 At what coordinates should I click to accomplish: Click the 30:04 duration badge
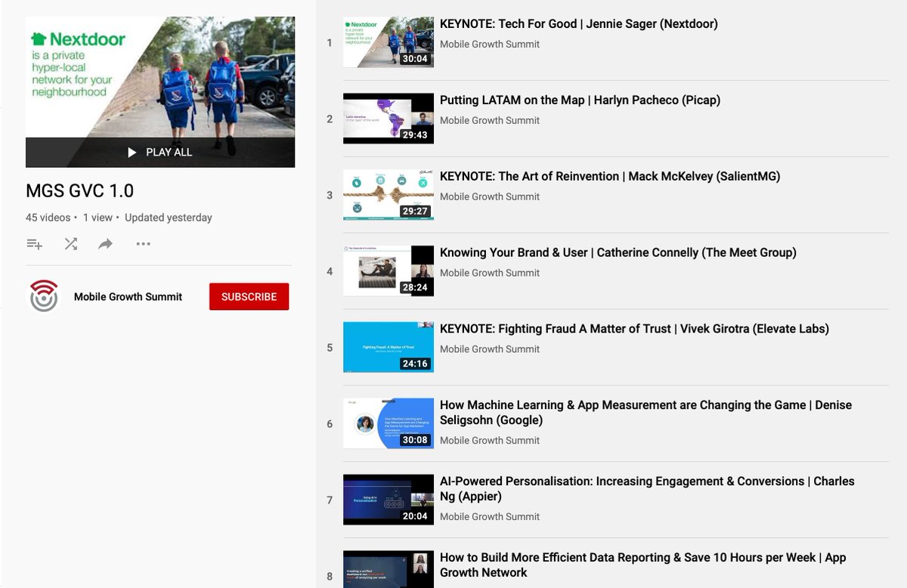coord(415,59)
